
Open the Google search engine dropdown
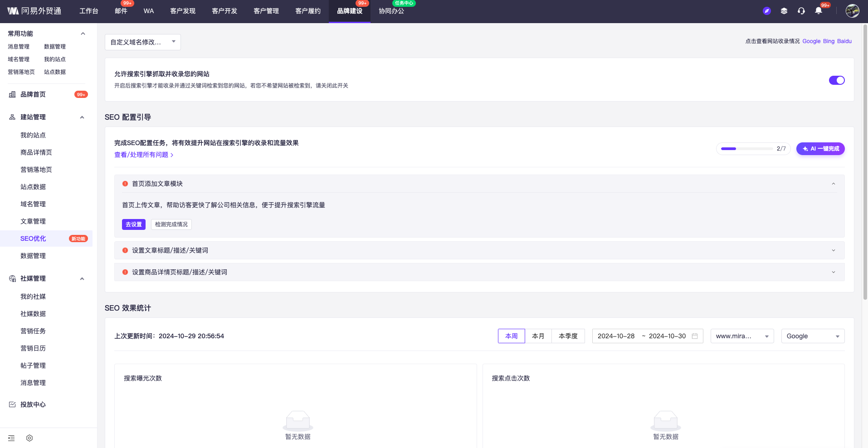pos(813,336)
